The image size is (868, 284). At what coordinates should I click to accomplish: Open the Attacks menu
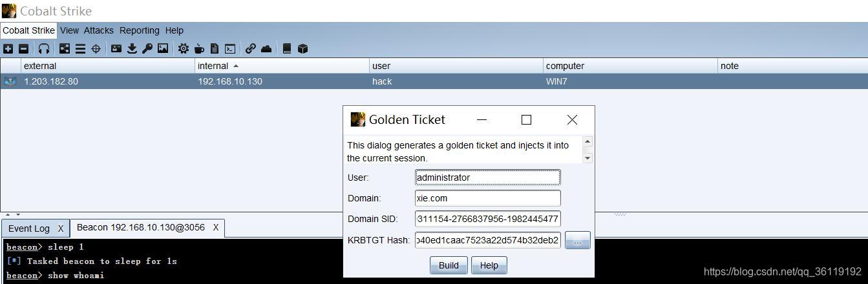(99, 30)
